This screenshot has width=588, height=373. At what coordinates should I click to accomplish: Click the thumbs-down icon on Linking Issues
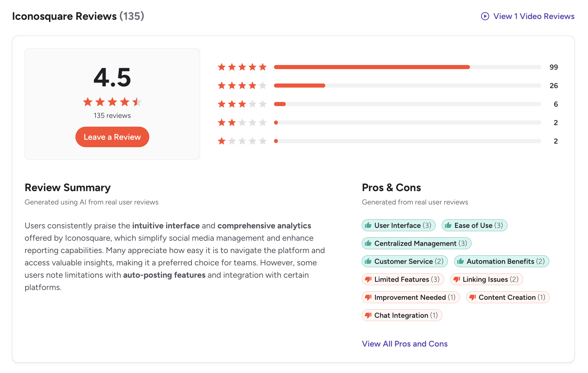click(x=456, y=279)
